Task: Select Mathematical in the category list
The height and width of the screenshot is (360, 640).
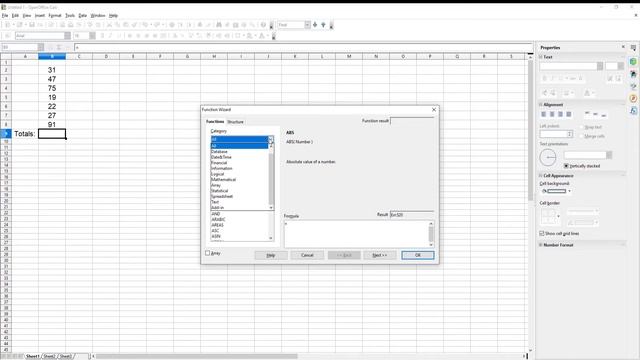Action: point(224,180)
